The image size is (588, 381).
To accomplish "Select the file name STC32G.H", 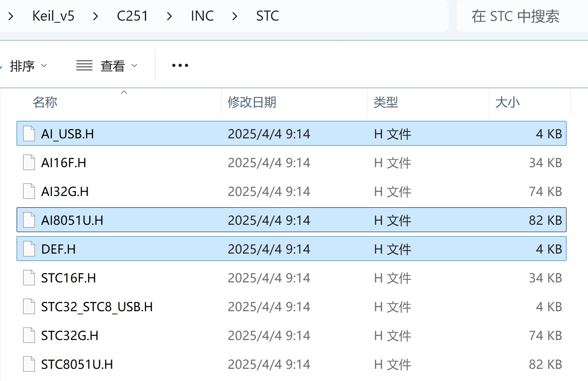I will [x=70, y=336].
